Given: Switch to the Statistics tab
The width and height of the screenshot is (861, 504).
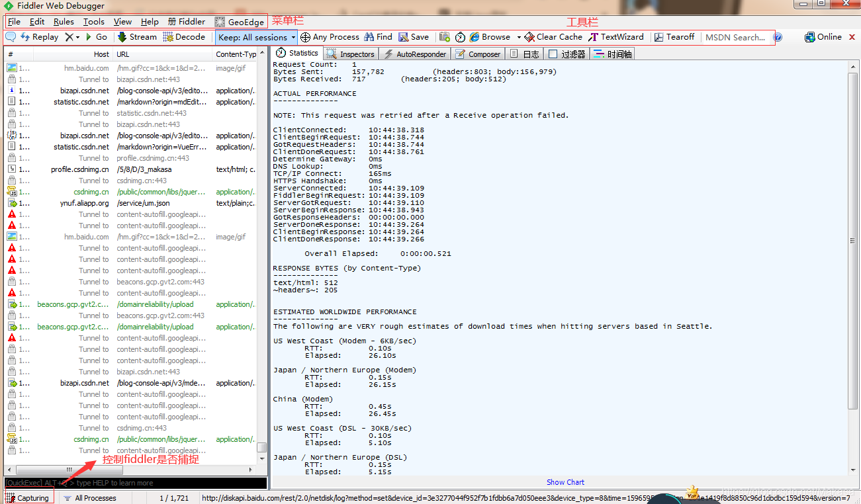Looking at the screenshot, I should 297,54.
